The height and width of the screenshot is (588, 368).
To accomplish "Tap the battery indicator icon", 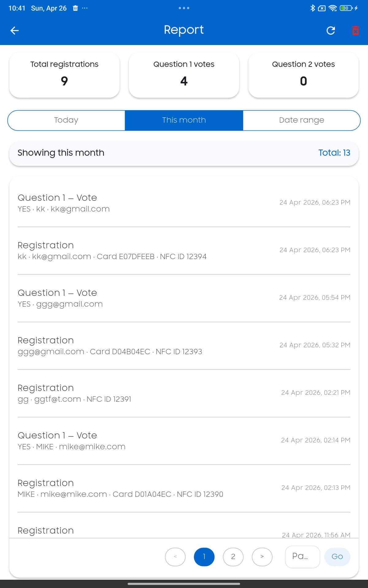I will [346, 8].
